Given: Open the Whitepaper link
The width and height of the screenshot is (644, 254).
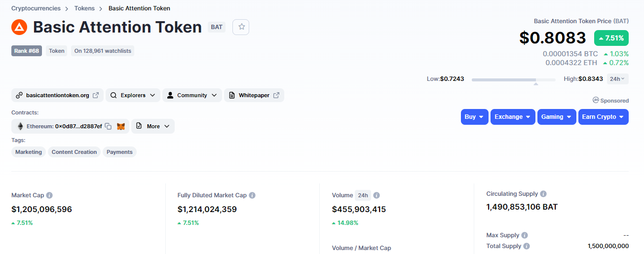Looking at the screenshot, I should [x=254, y=95].
